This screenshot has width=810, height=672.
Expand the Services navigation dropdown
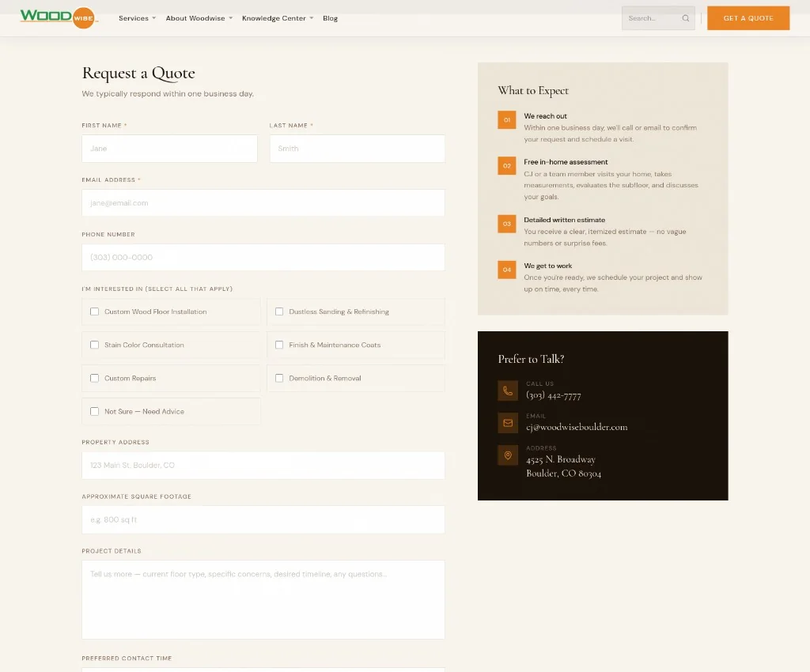136,17
